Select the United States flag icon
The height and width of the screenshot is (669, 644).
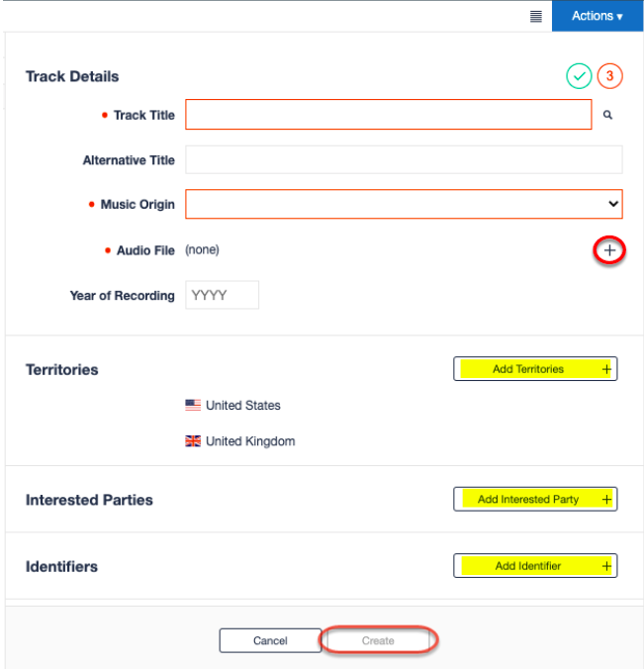tap(193, 405)
